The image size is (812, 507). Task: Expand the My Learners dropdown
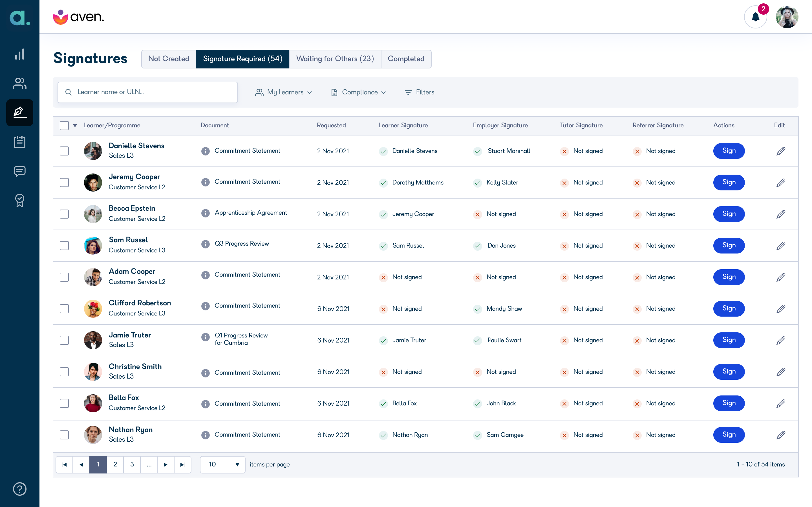[x=284, y=92]
